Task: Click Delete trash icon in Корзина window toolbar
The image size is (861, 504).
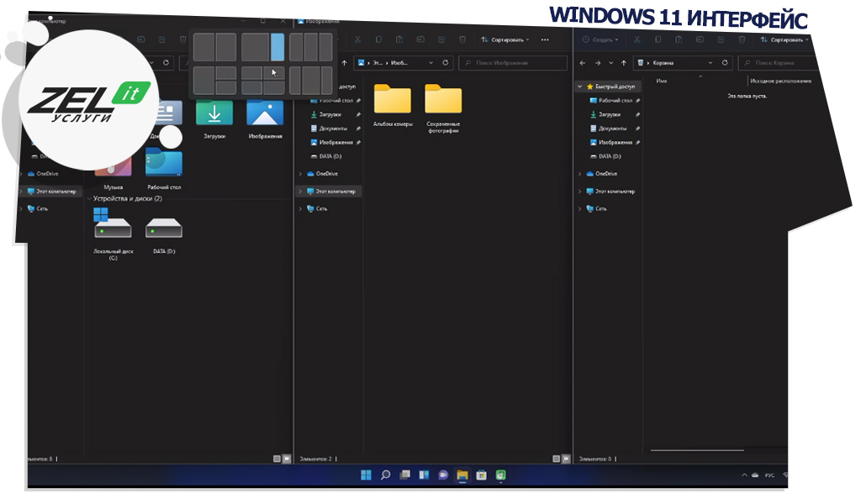Action: 742,39
